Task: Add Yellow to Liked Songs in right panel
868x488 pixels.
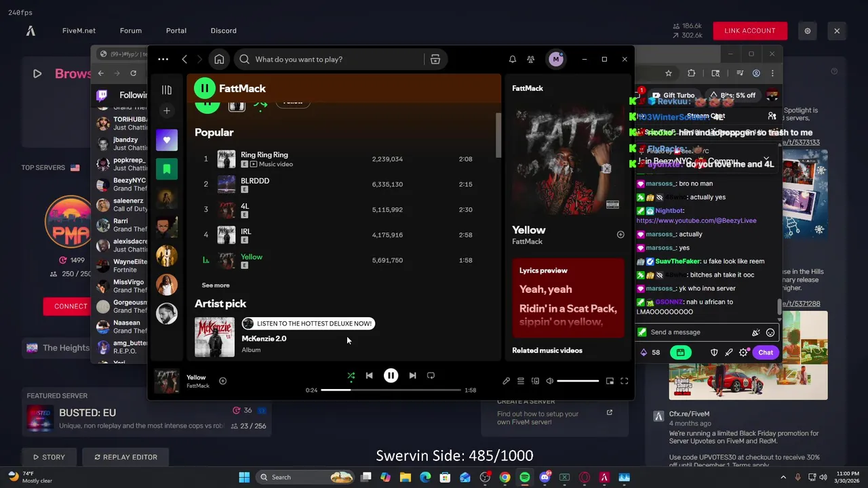Action: click(620, 235)
